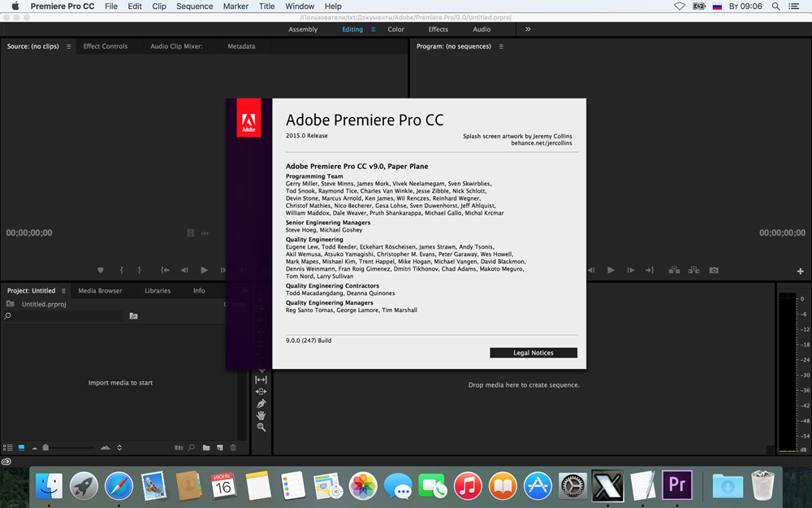Switch to Audio workspace

(482, 29)
